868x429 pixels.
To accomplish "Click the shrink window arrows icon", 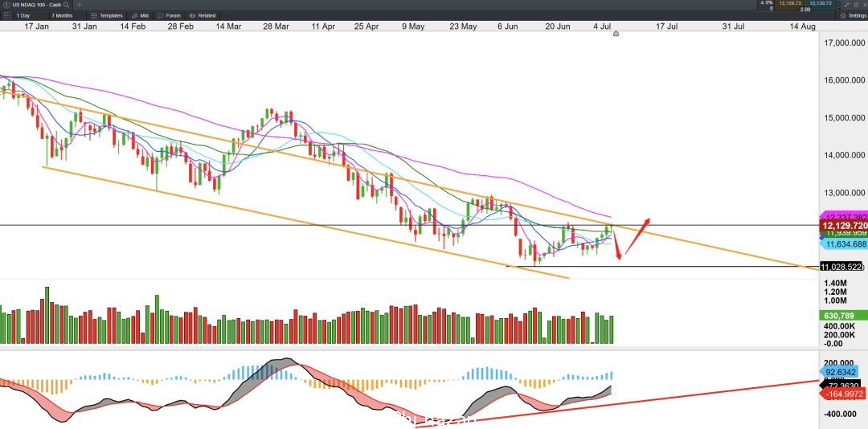I will pyautogui.click(x=847, y=5).
